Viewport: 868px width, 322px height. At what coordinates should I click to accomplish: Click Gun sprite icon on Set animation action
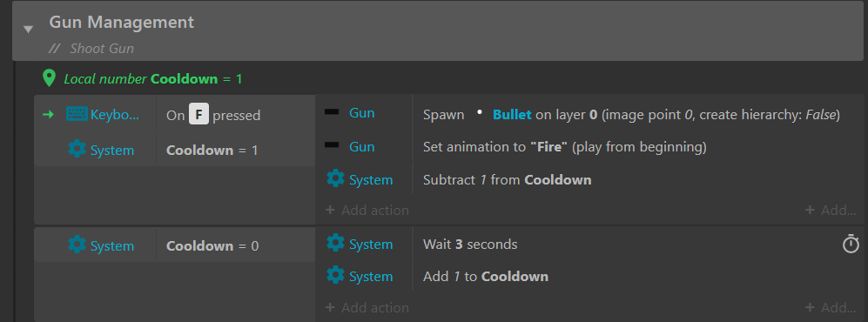(333, 145)
